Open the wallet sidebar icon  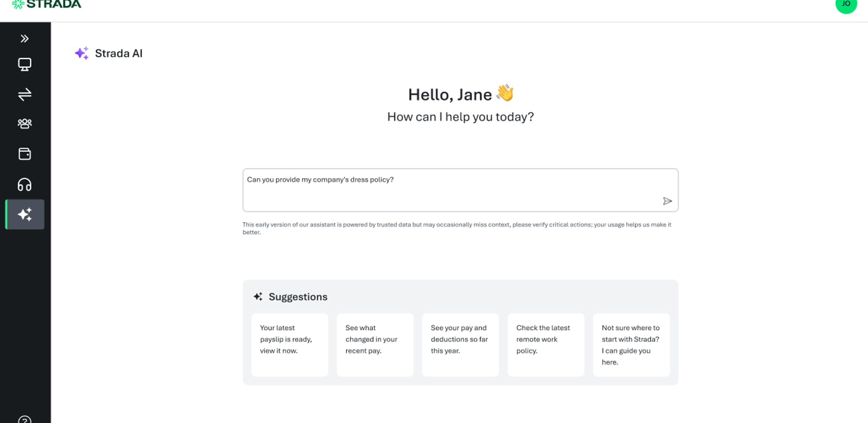pyautogui.click(x=24, y=154)
